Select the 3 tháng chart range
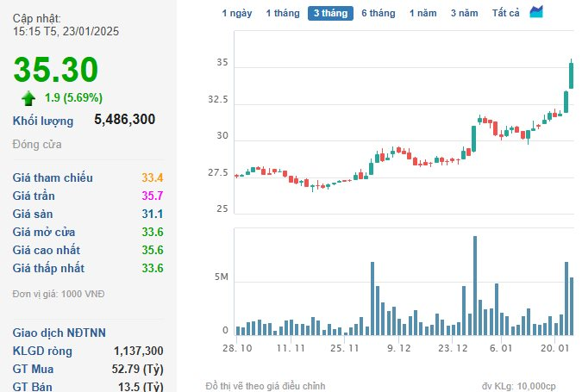This screenshot has height=392, width=582. (330, 13)
